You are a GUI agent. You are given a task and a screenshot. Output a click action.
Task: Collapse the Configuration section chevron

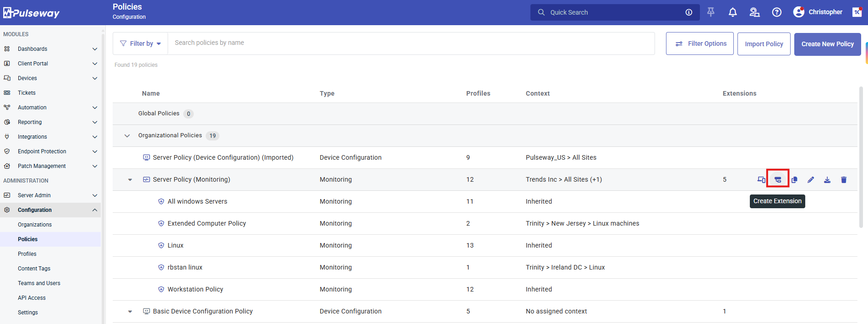95,210
